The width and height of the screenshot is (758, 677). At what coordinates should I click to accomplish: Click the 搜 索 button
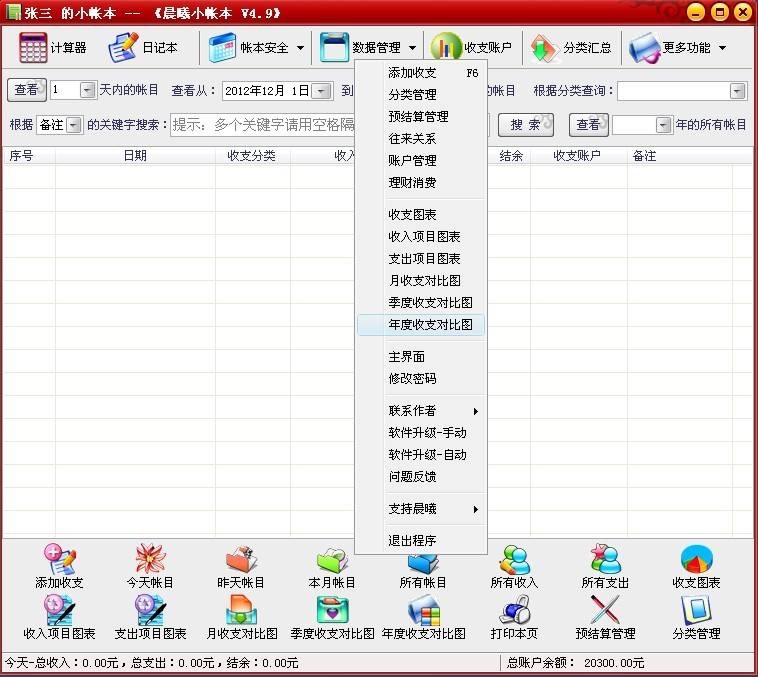point(525,125)
